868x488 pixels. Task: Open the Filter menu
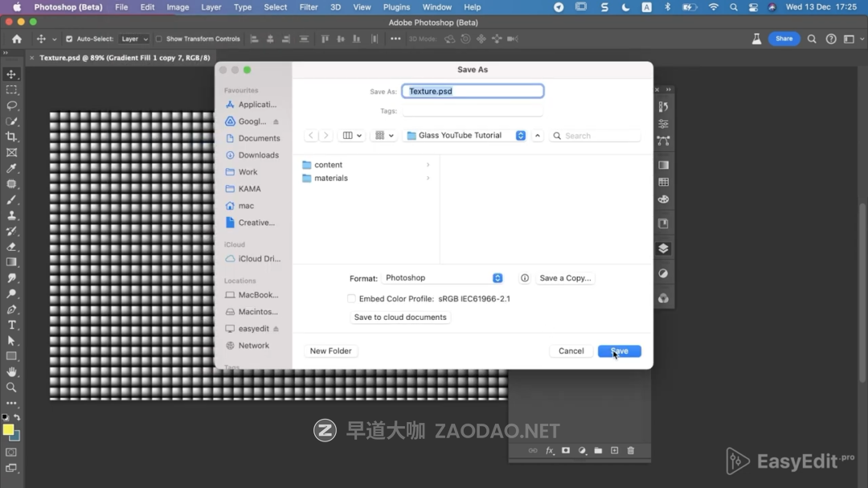(309, 7)
